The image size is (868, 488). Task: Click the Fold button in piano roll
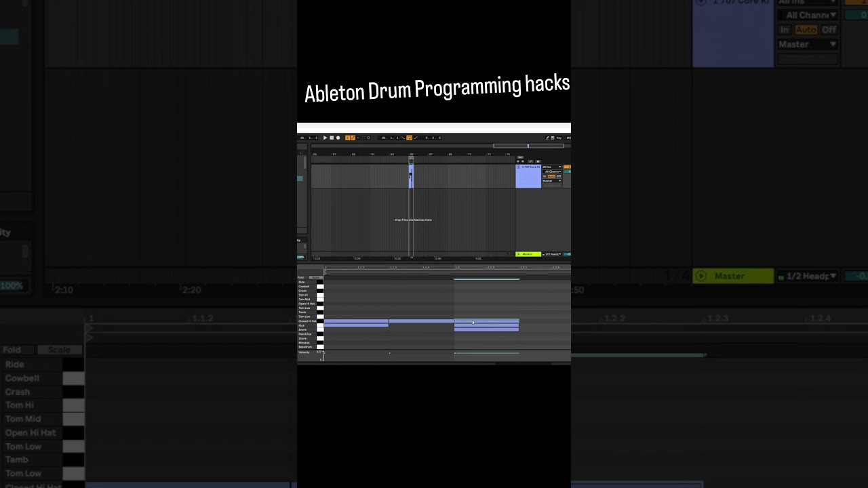tap(302, 277)
